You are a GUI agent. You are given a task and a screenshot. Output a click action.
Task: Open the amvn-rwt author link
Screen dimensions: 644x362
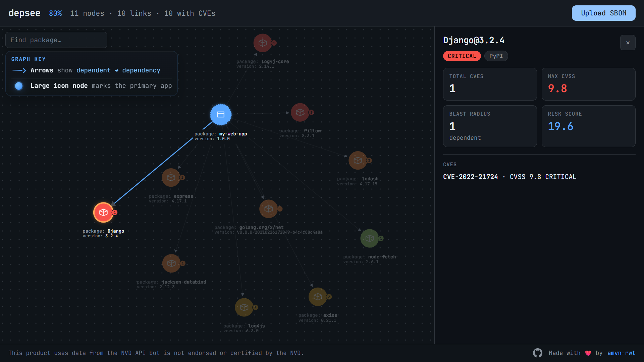click(621, 353)
